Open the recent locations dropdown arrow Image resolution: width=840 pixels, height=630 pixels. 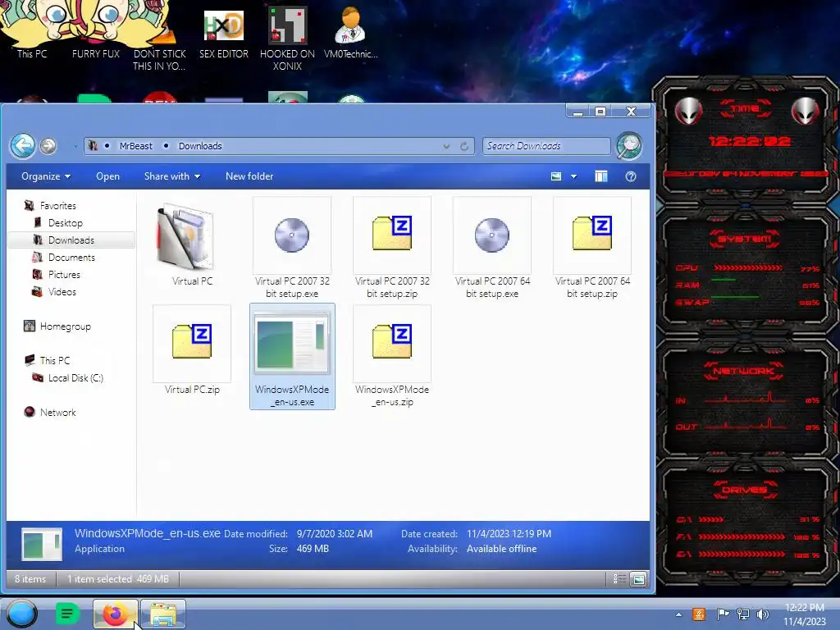pyautogui.click(x=75, y=146)
